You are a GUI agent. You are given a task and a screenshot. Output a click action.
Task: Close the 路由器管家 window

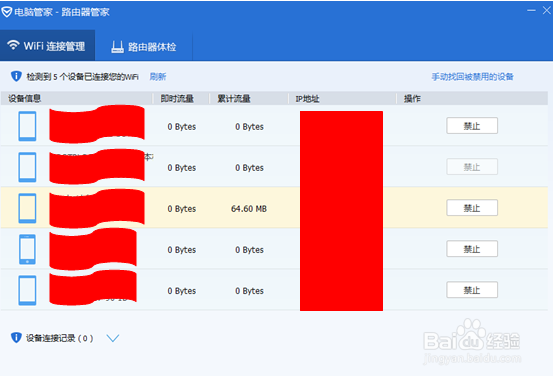(547, 11)
